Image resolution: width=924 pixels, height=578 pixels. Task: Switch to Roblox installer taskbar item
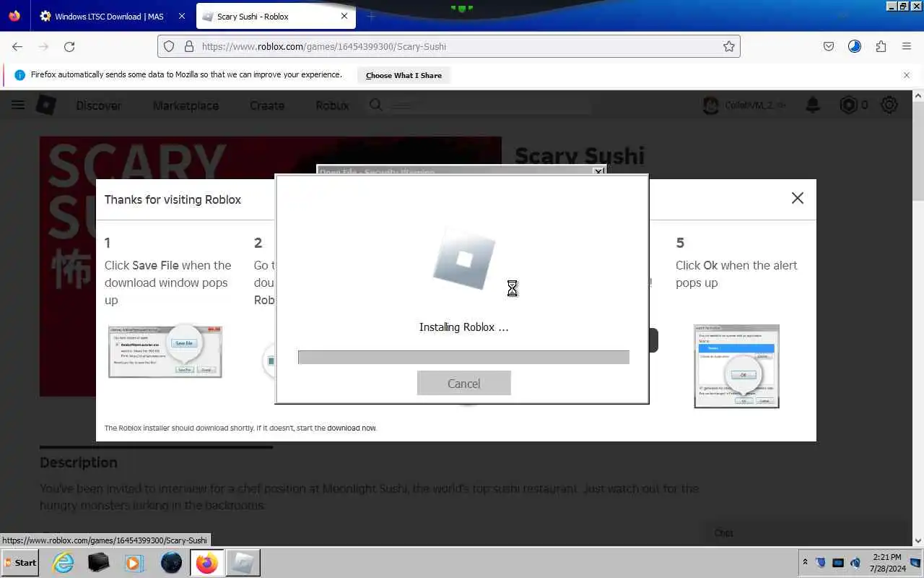pos(243,563)
